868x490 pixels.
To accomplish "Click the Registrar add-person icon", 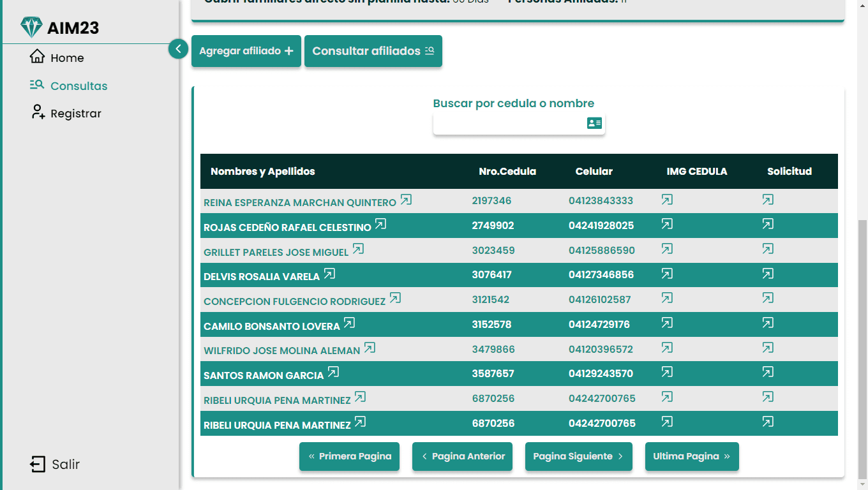I will 36,112.
